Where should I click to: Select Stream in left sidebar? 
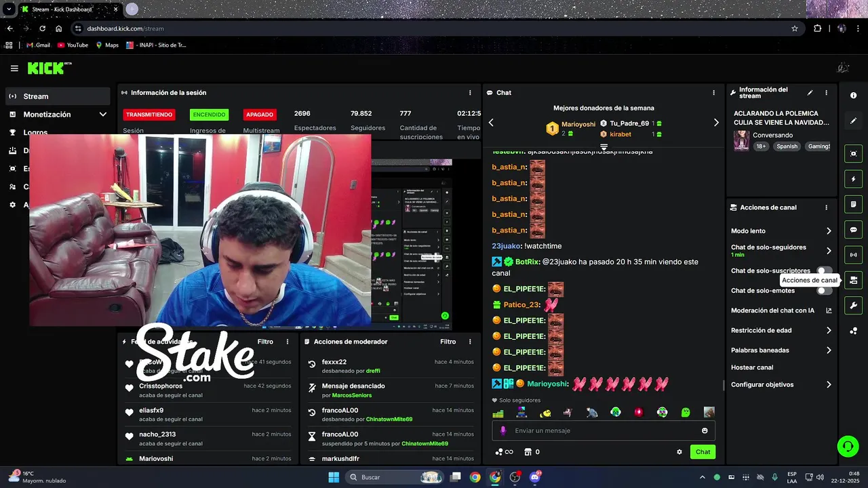pos(58,96)
